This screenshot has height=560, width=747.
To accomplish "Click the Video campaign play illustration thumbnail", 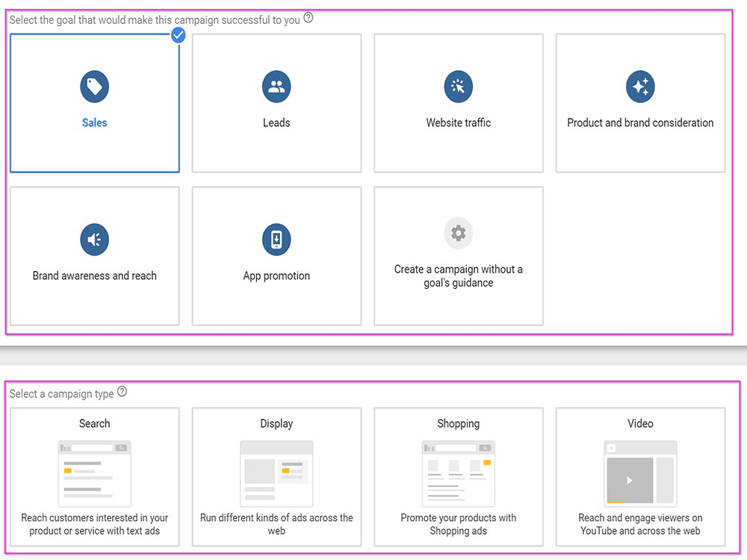I will (640, 473).
